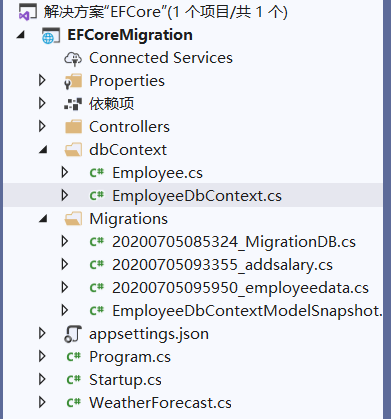This screenshot has width=391, height=419.
Task: Click the C# icon beside WeatherForecast.cs
Action: [x=74, y=403]
